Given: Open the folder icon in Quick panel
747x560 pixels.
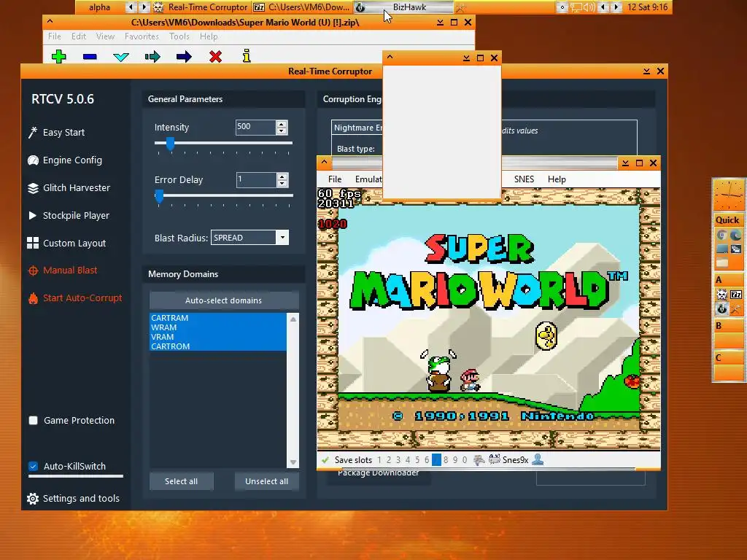Looking at the screenshot, I should (x=721, y=262).
